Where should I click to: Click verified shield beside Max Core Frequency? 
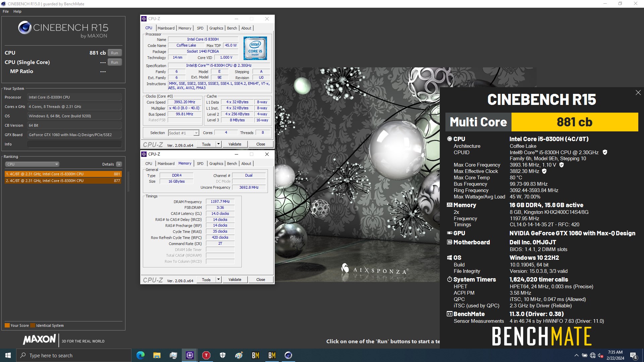coord(561,165)
